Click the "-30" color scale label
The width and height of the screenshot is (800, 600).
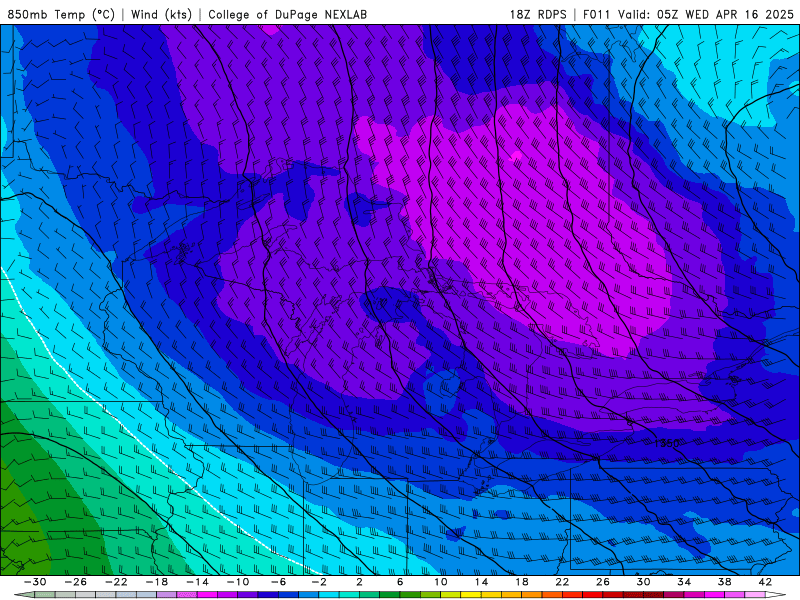(x=35, y=582)
